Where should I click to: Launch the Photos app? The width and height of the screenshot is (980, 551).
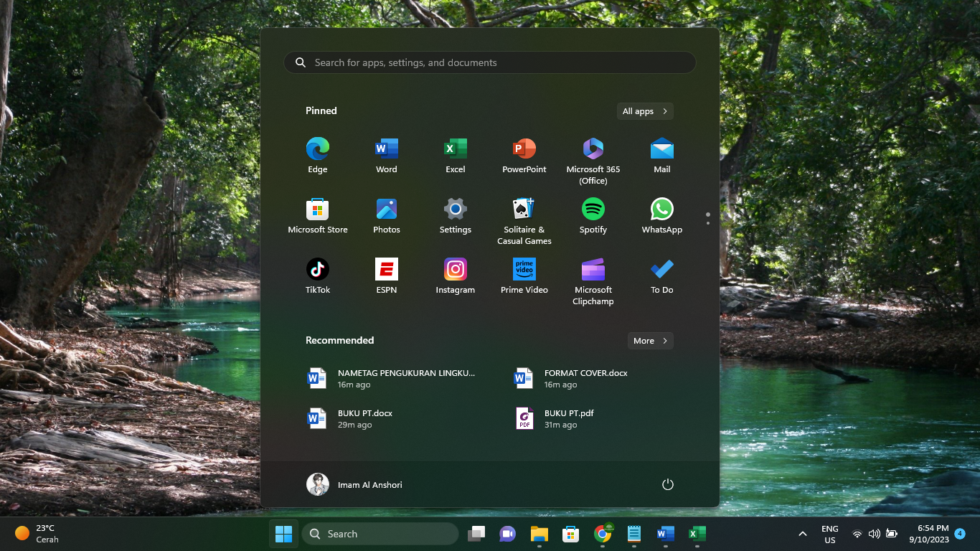pos(387,216)
